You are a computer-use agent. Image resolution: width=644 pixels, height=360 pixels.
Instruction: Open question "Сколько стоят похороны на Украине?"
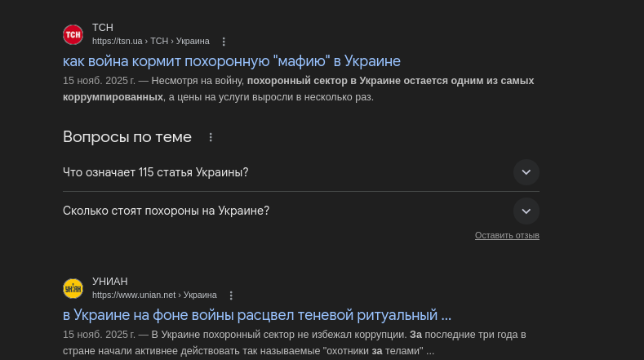[x=166, y=211]
